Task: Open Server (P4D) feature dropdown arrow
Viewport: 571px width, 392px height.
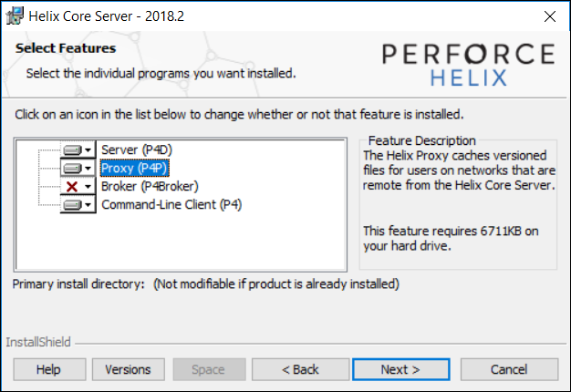Action: (x=89, y=150)
